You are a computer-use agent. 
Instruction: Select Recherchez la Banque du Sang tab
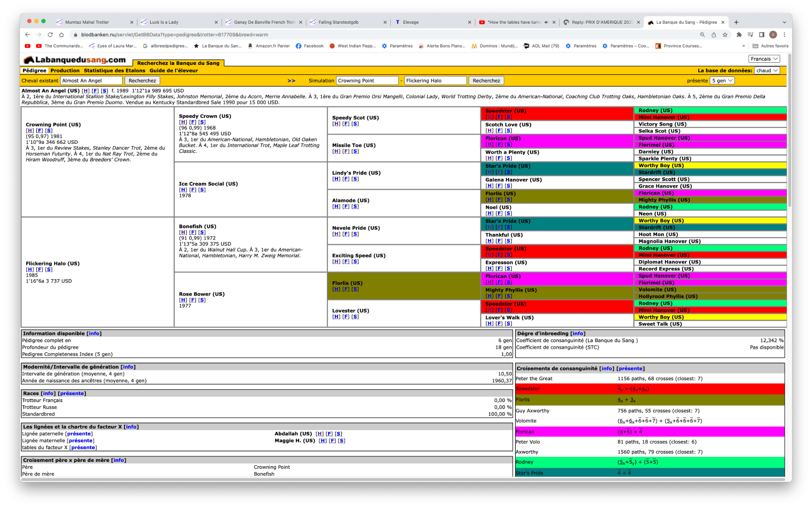pyautogui.click(x=178, y=63)
